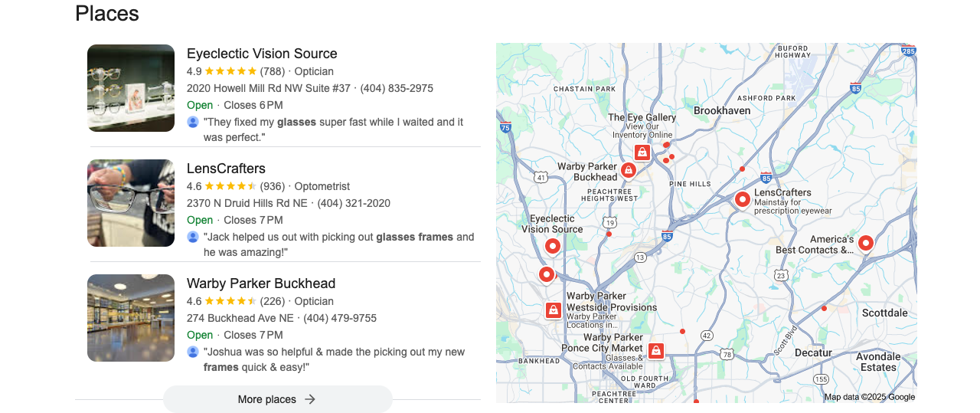Click Warby Parker Westside Provisions shopping pin
This screenshot has height=413, width=980.
tap(554, 310)
